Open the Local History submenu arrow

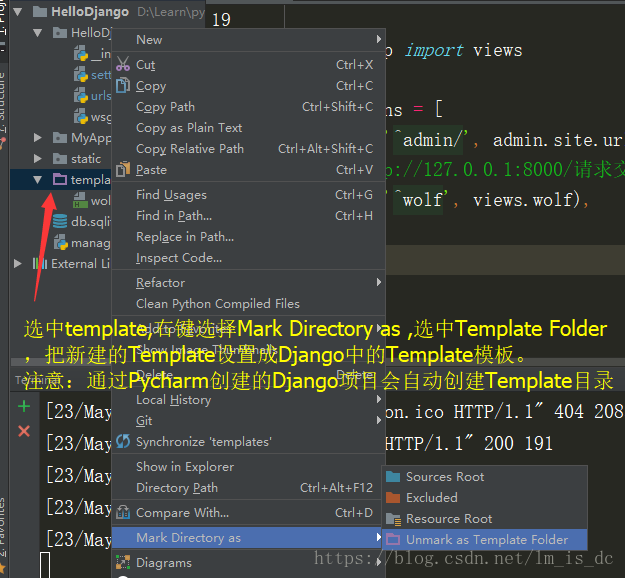(x=379, y=399)
